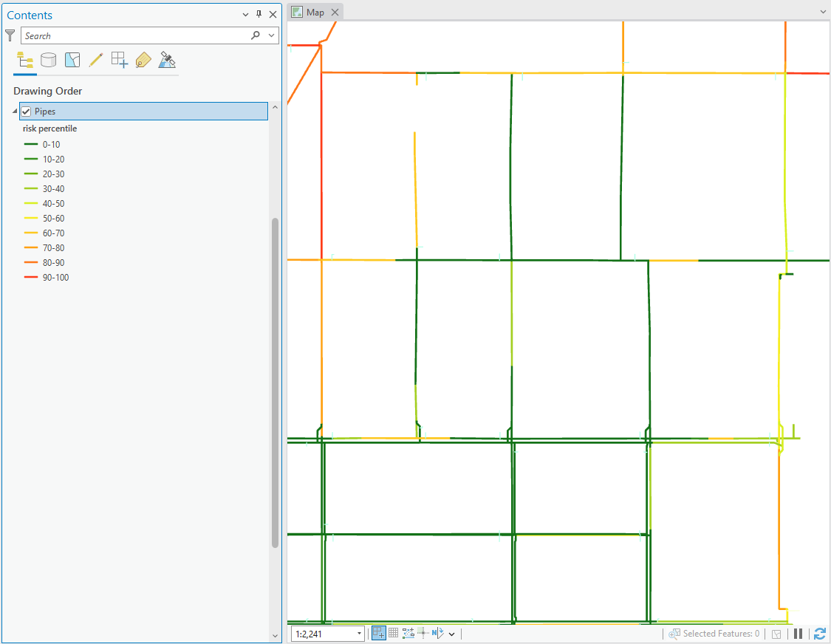Open the map scale dropdown
Screen dimensions: 831x644
360,634
